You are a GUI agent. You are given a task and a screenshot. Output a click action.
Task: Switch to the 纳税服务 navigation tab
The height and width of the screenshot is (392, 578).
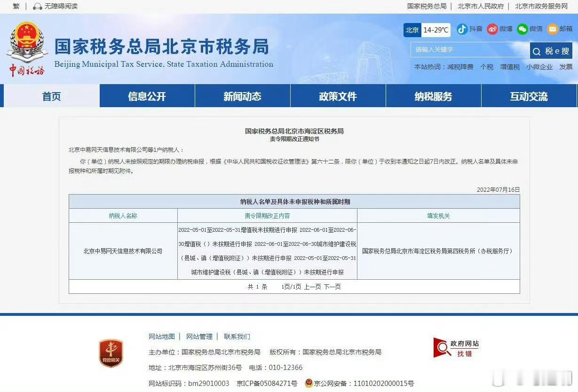[433, 96]
